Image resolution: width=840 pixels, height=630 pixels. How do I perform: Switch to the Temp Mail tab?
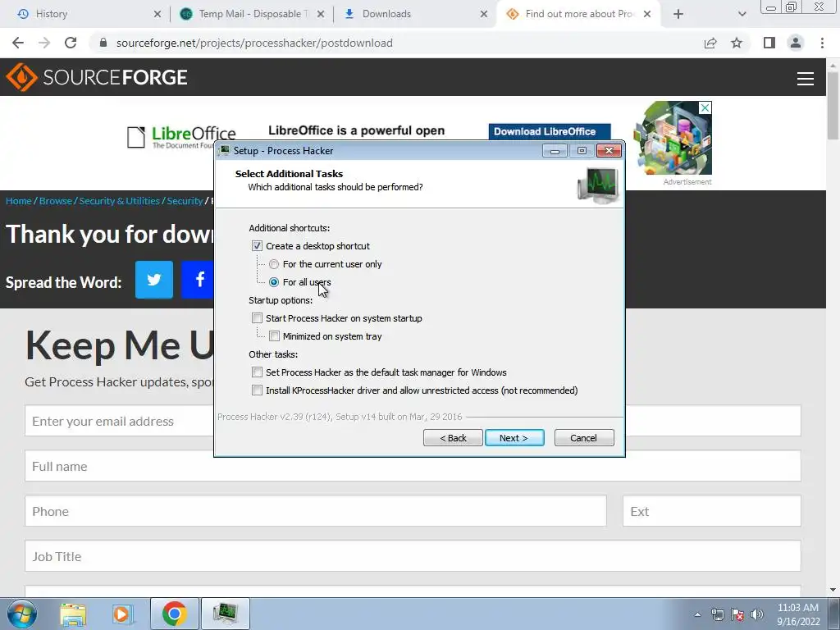252,14
